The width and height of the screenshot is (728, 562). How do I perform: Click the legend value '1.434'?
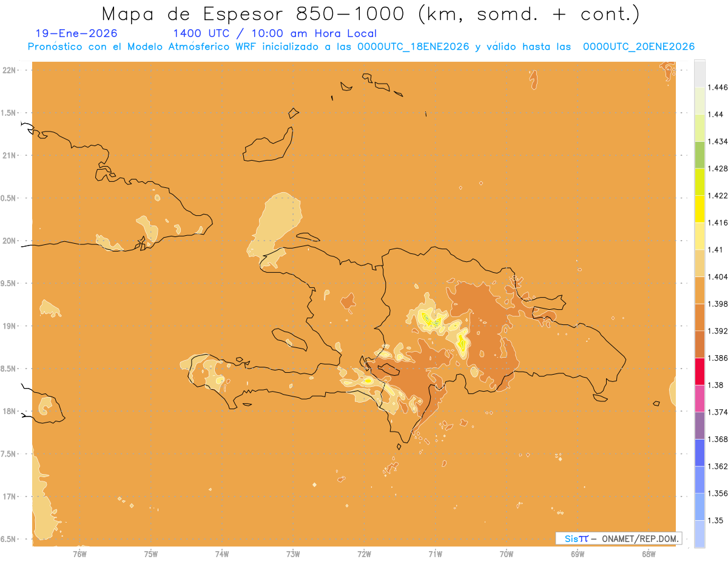(x=718, y=141)
